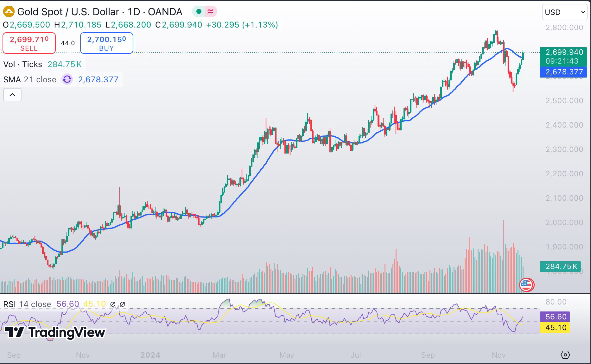Open chart settings via the hexagon icon
The image size is (591, 364).
point(565,355)
